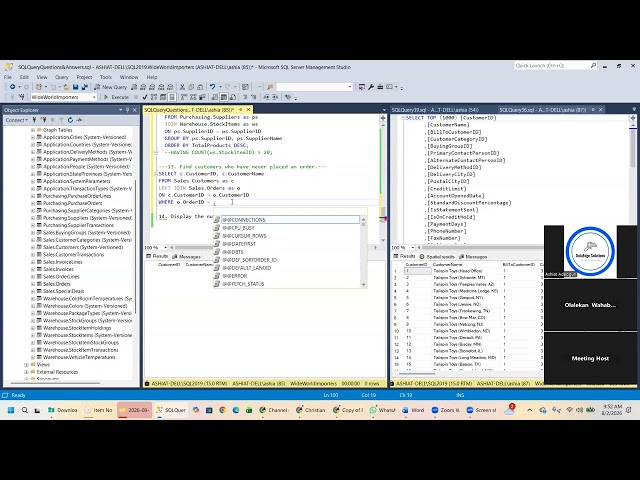Click the toolbox icon in toolbar
The width and height of the screenshot is (640, 480).
[380, 87]
